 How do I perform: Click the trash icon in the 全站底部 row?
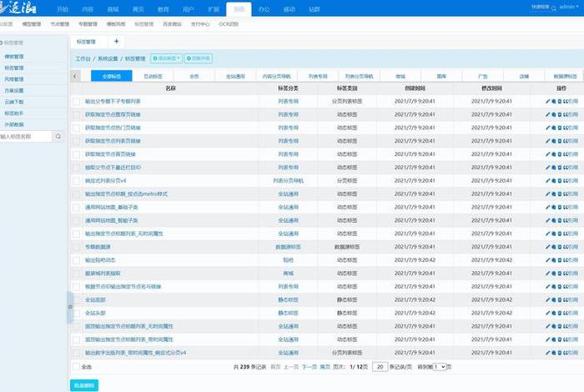coord(560,299)
